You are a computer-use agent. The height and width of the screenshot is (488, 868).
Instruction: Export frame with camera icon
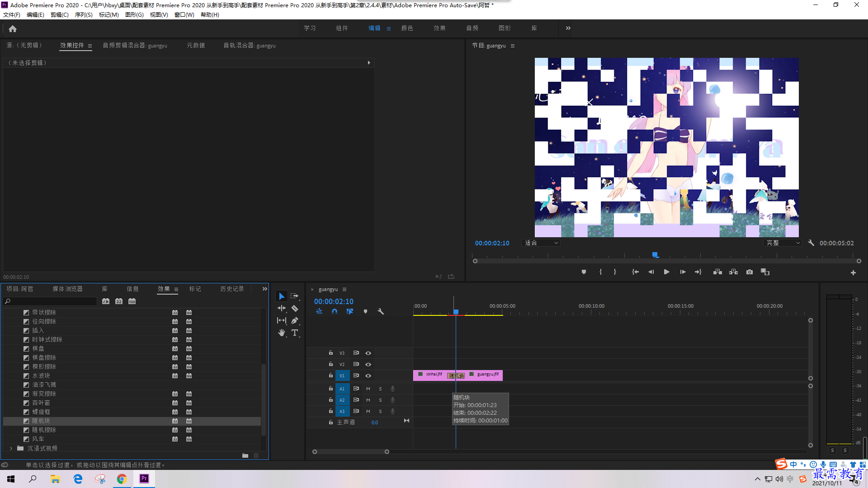tap(750, 272)
